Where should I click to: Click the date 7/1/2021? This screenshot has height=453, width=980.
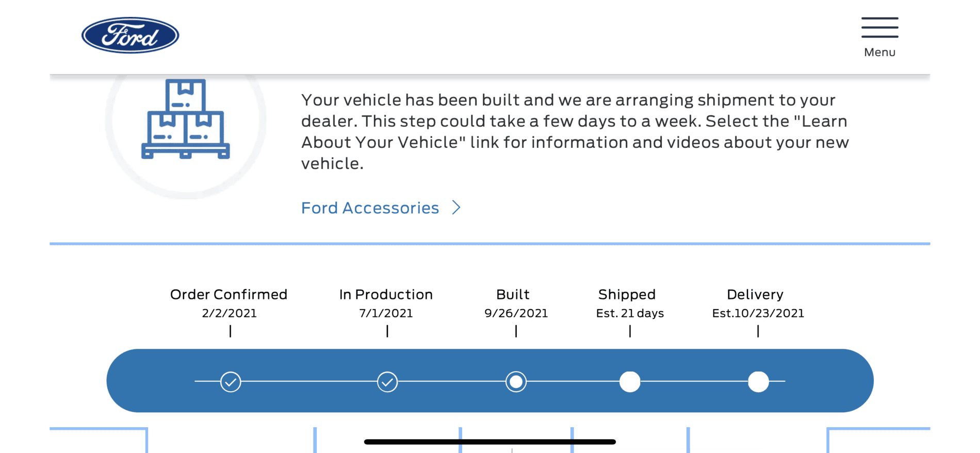coord(386,313)
